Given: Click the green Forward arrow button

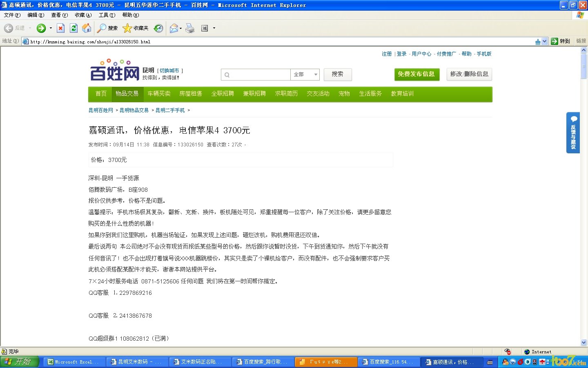Looking at the screenshot, I should coord(41,28).
